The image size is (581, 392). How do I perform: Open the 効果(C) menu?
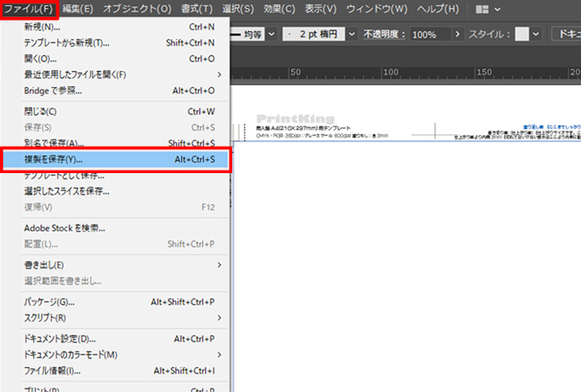click(x=279, y=9)
